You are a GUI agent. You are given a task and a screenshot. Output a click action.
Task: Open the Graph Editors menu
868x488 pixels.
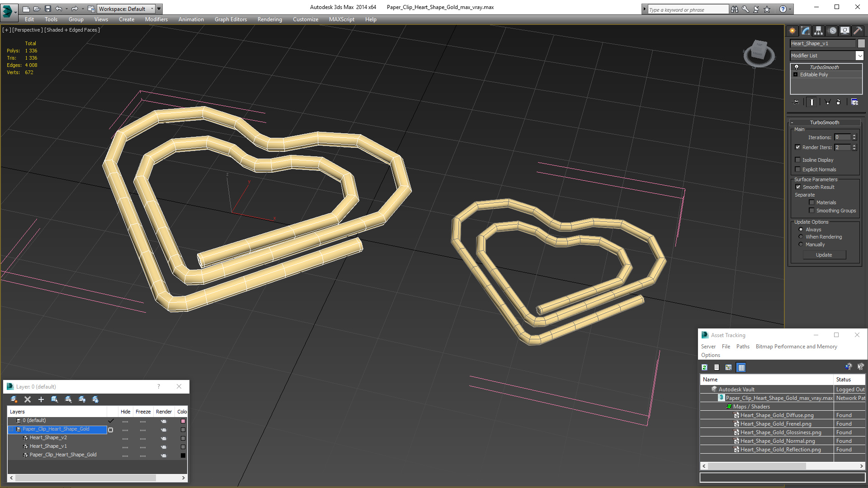pyautogui.click(x=231, y=19)
